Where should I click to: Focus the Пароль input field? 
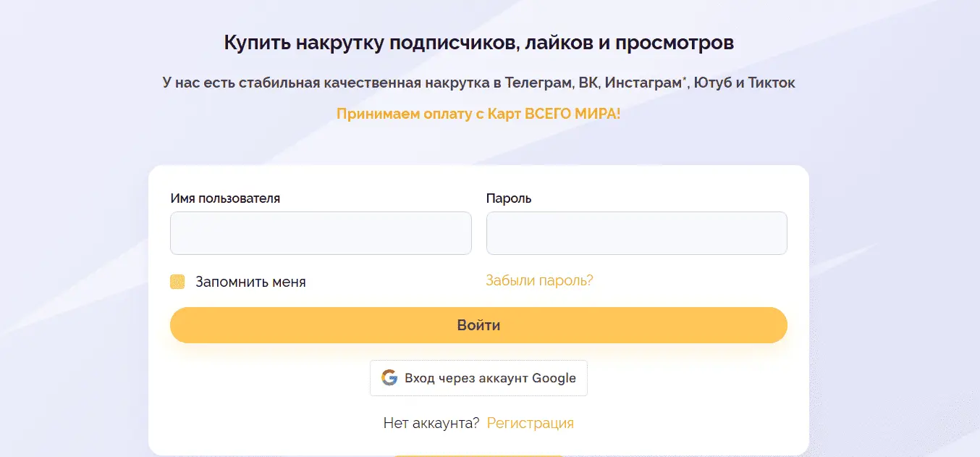(636, 233)
